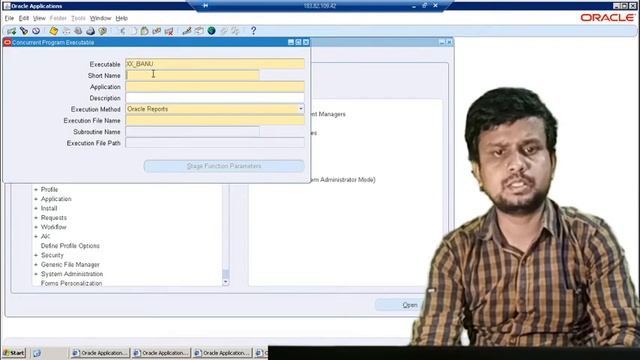The width and height of the screenshot is (640, 360).
Task: Click the Cut scissors toolbar icon
Action: pos(122,31)
